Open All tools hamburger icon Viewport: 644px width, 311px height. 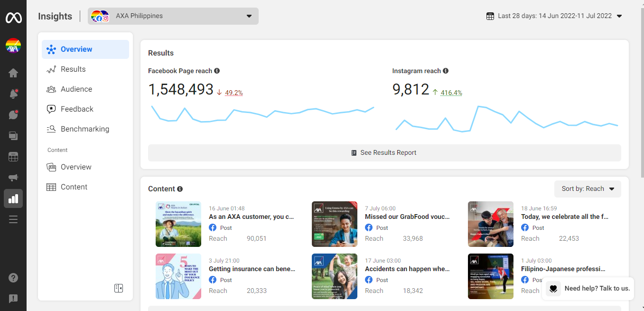coord(13,219)
